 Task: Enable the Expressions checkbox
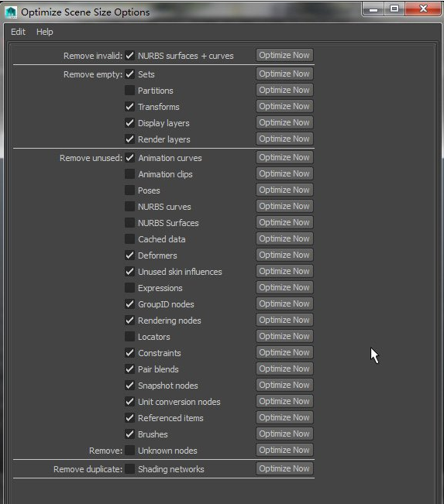(x=129, y=288)
